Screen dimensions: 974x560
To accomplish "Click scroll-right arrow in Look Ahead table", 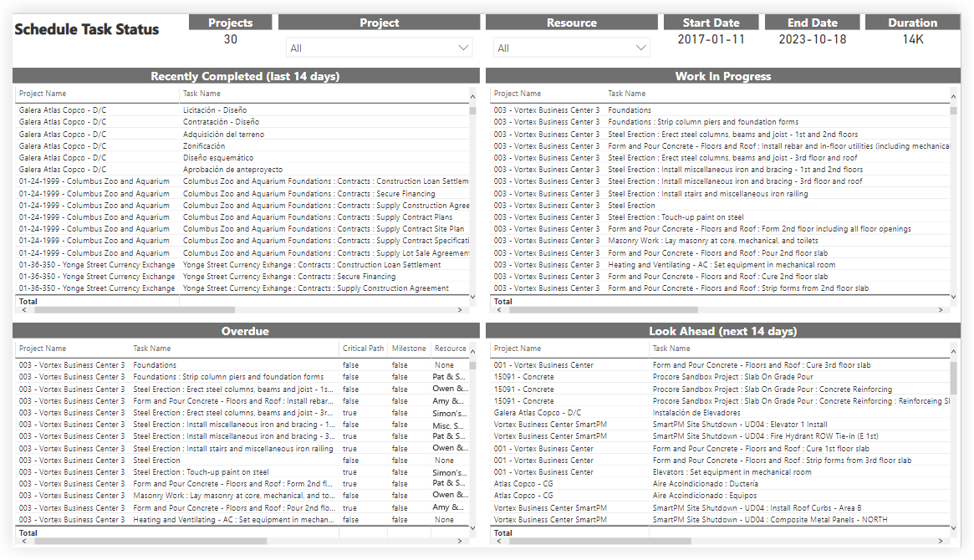I will point(941,541).
